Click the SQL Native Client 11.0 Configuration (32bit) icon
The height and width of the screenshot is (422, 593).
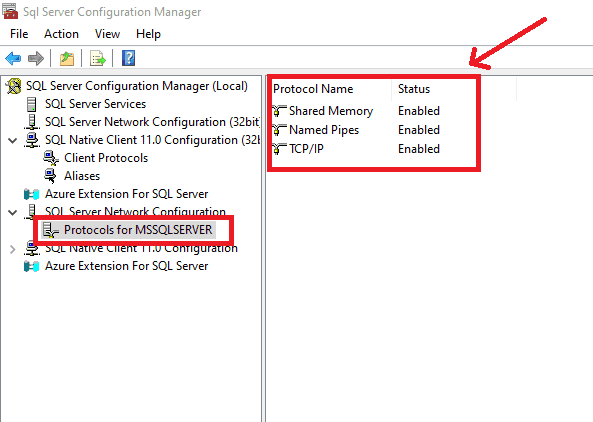point(32,140)
